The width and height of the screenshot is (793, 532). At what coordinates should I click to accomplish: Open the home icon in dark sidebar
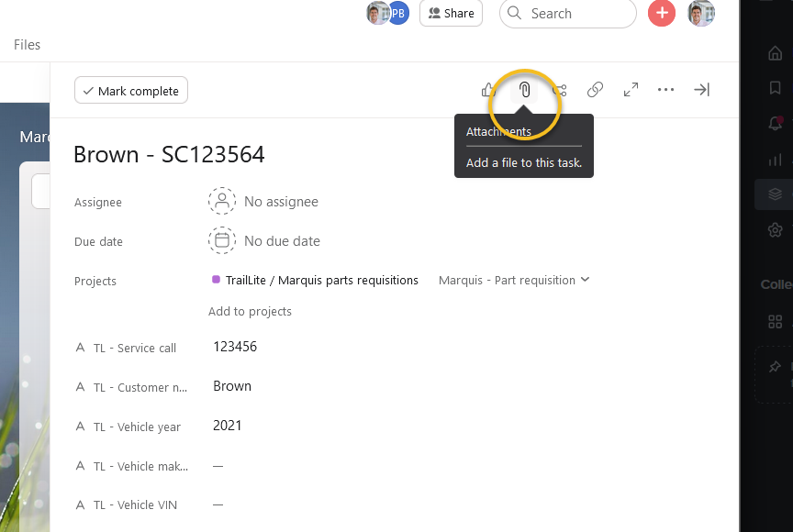pyautogui.click(x=775, y=53)
